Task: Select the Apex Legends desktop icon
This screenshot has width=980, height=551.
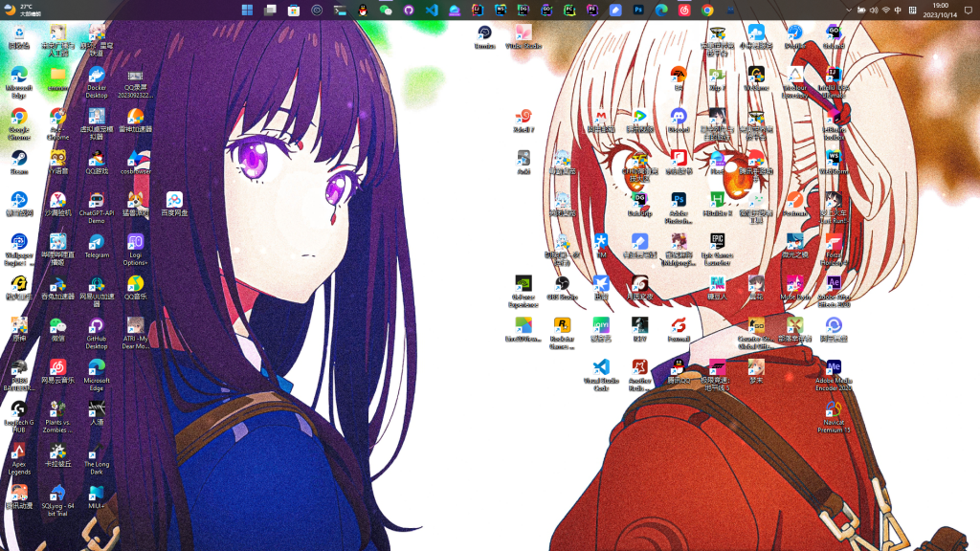Action: (x=18, y=452)
